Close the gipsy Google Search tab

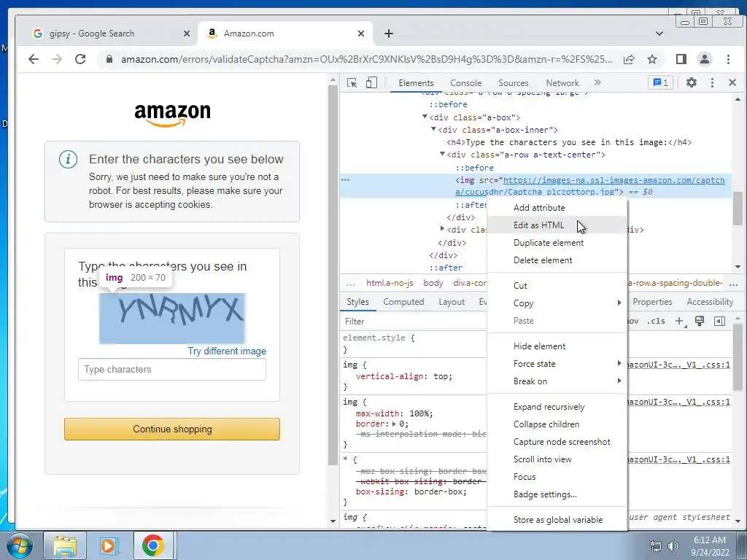187,34
